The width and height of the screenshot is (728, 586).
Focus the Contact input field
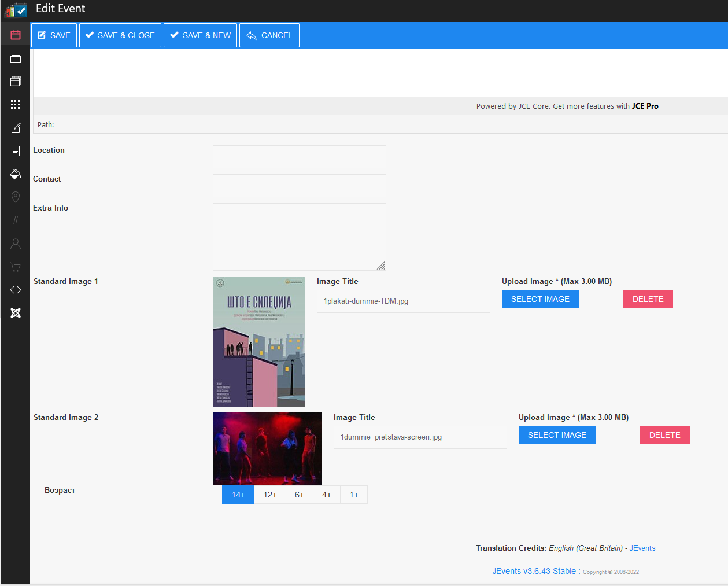[x=300, y=186]
